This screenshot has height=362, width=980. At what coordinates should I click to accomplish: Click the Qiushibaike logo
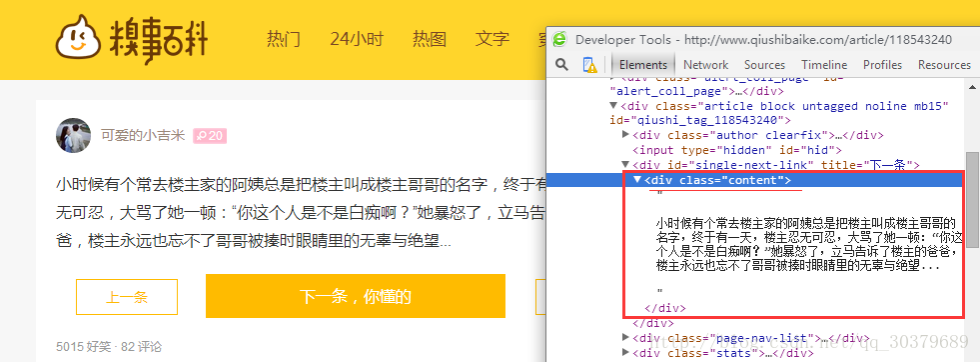tap(131, 40)
